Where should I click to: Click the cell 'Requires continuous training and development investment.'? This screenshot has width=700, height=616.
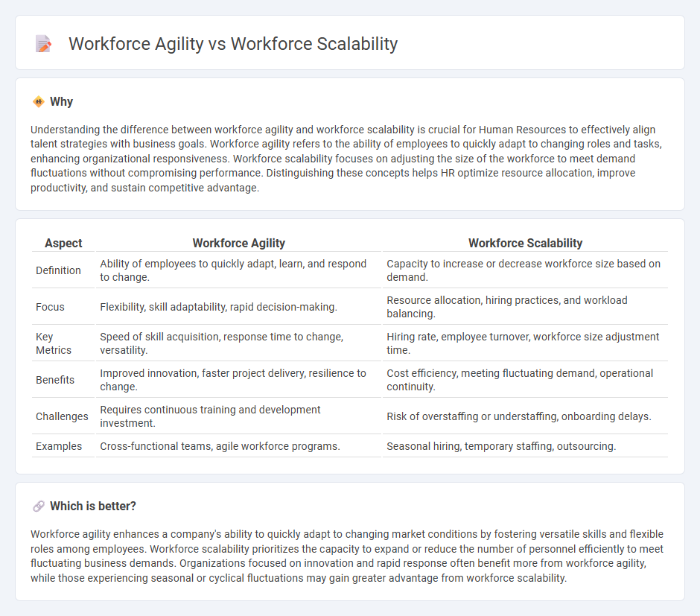[x=239, y=416]
